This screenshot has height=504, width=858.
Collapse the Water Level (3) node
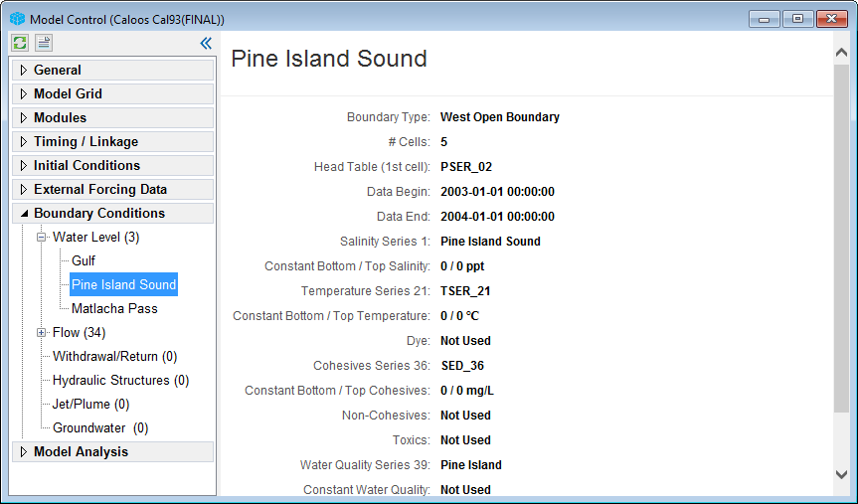pos(42,238)
